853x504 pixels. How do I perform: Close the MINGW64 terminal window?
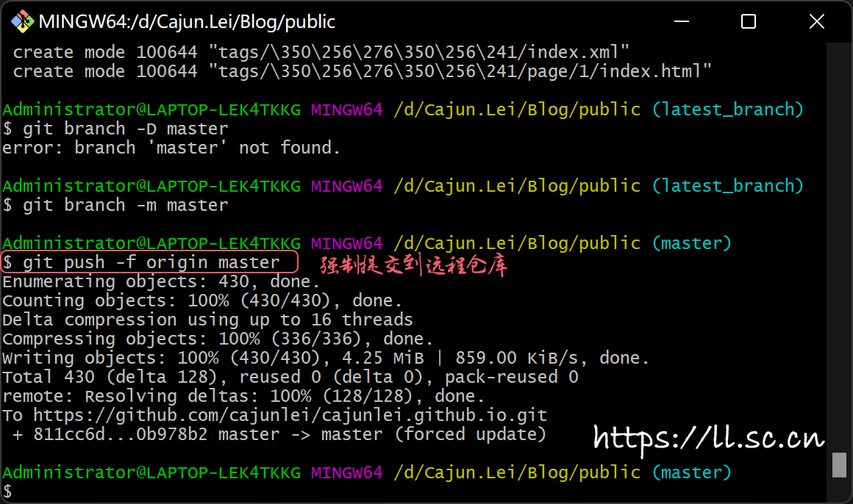point(816,21)
